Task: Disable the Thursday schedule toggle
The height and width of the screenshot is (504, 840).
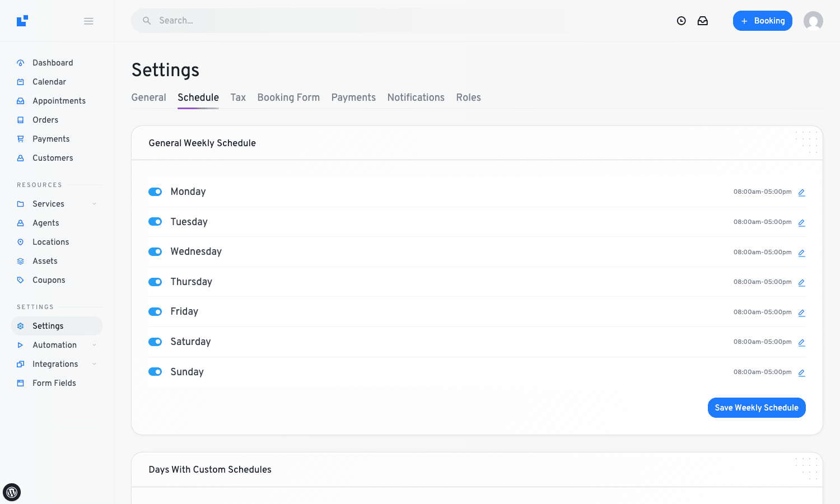Action: 155,282
